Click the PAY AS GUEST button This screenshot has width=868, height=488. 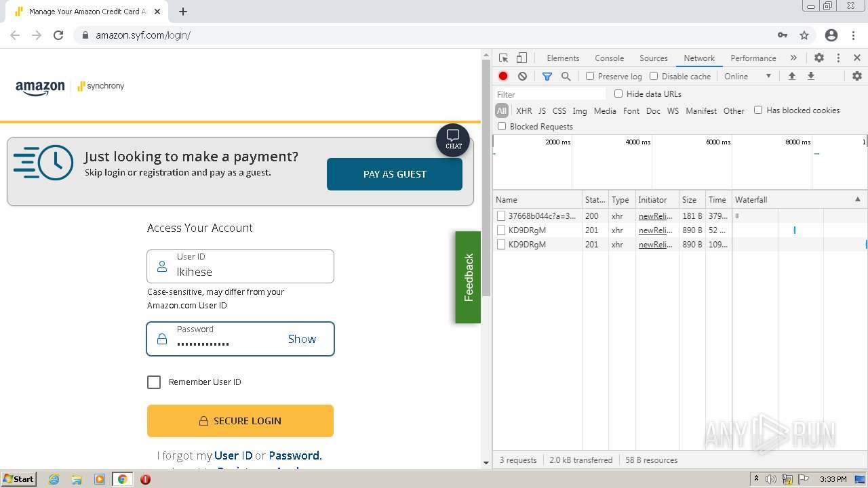click(x=395, y=174)
